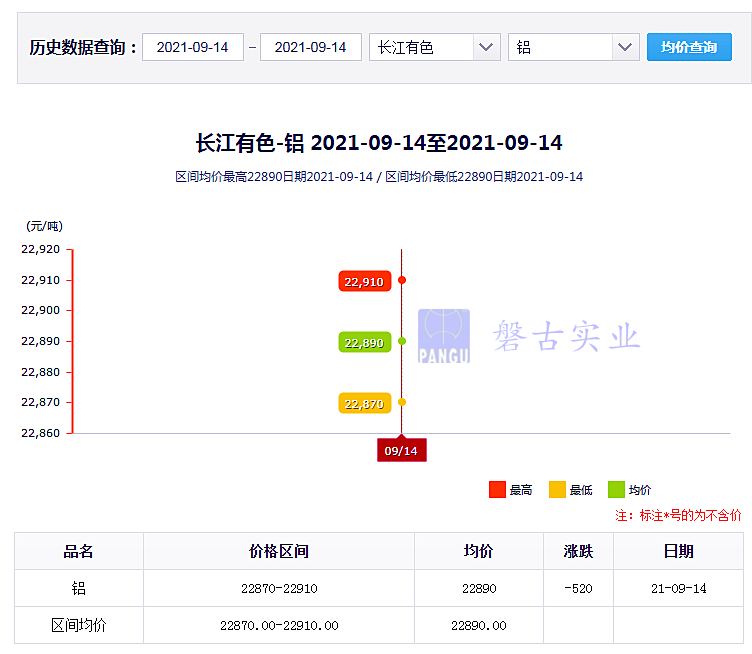This screenshot has height=654, width=752.
Task: Click the 均价查询 button
Action: coord(689,47)
